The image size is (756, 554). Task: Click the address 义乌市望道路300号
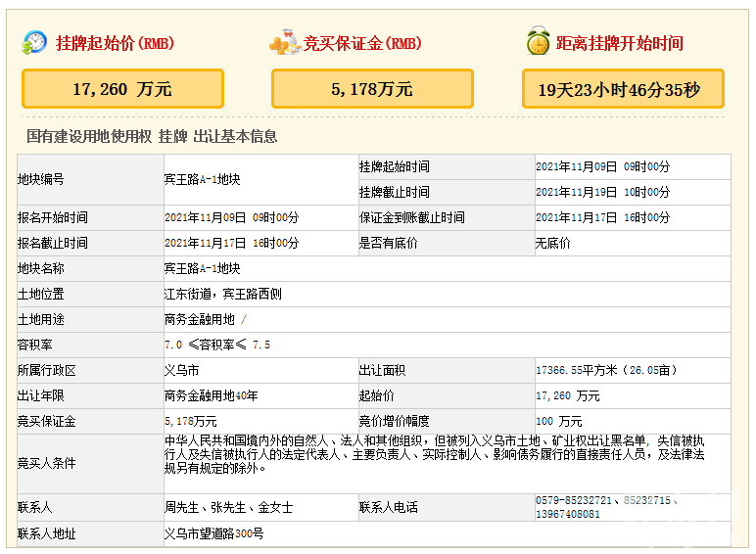point(213,533)
